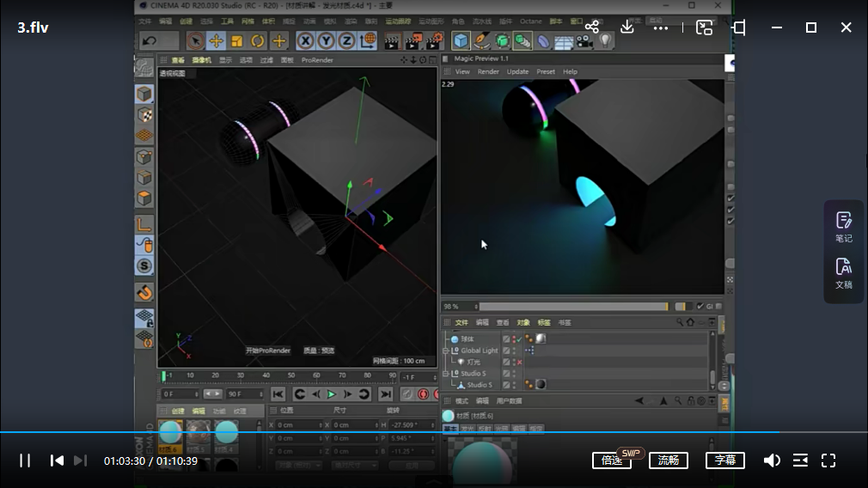Select the Scale tool in Cinema 4D
868x488 pixels.
point(237,41)
